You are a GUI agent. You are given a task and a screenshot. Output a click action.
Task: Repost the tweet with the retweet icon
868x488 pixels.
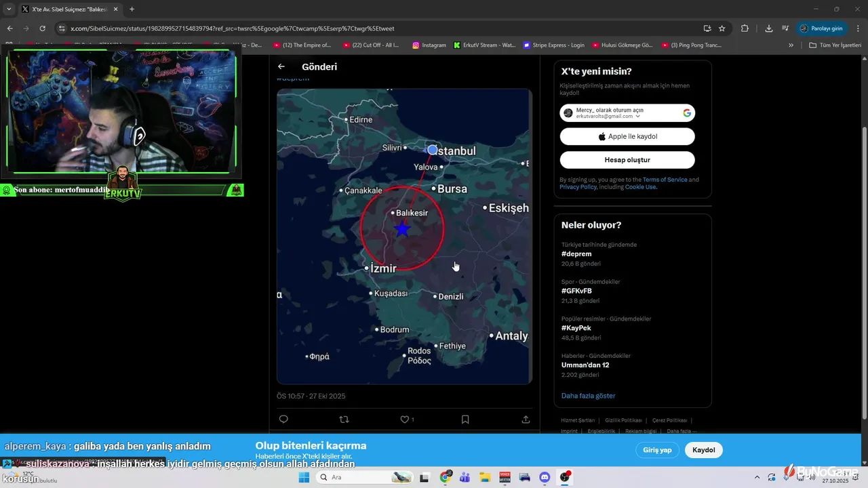(344, 420)
